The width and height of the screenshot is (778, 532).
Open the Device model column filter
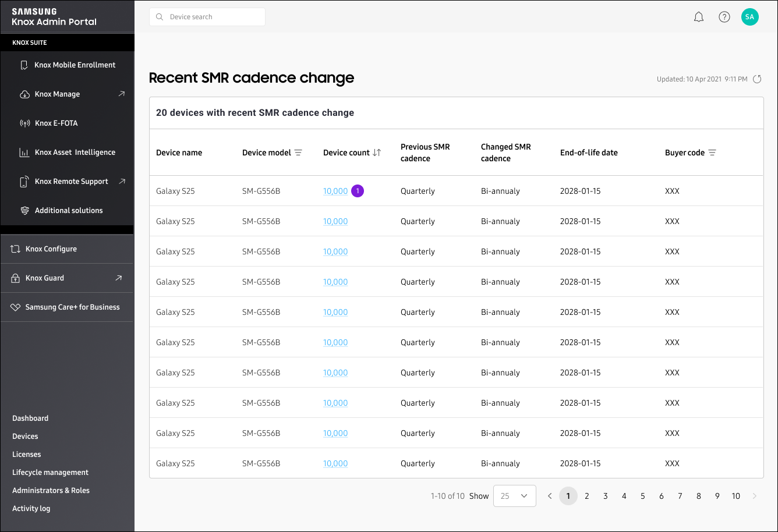coord(298,152)
